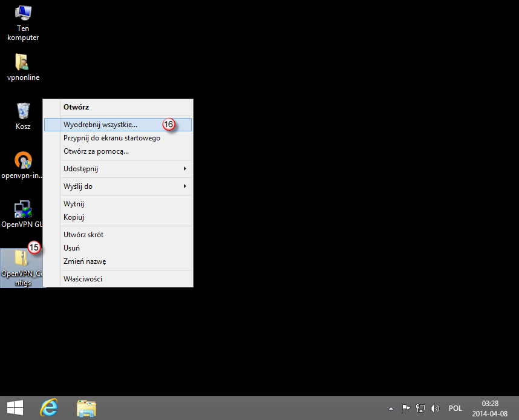Select the vpnonline folder icon
This screenshot has height=420, width=519.
23,67
